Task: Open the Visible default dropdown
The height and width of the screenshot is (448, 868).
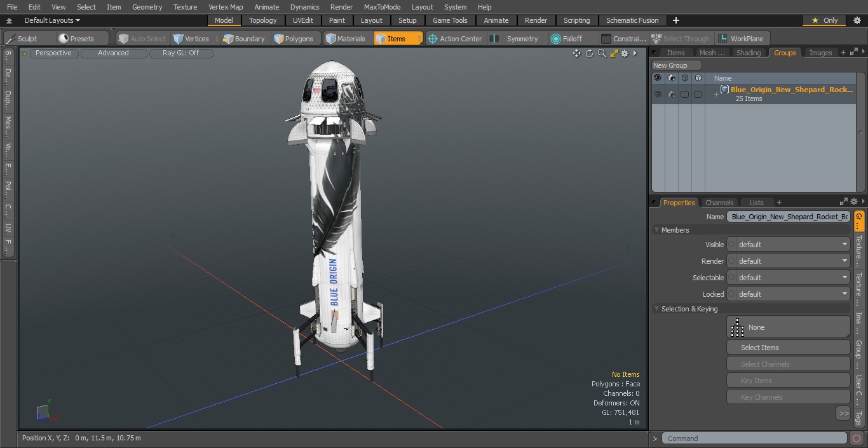Action: coord(789,245)
